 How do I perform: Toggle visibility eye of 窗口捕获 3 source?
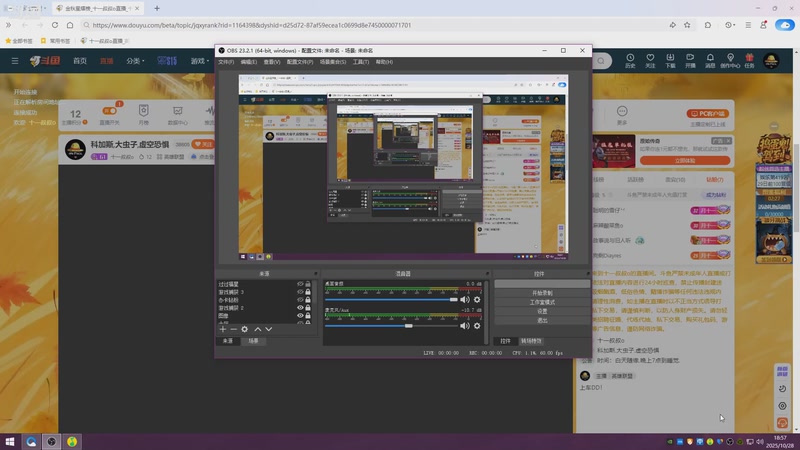300,292
